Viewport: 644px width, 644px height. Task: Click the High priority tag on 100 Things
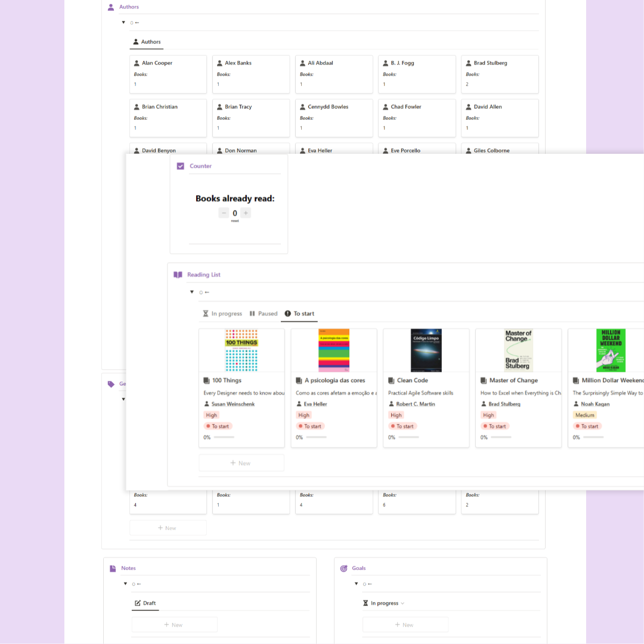coord(212,415)
